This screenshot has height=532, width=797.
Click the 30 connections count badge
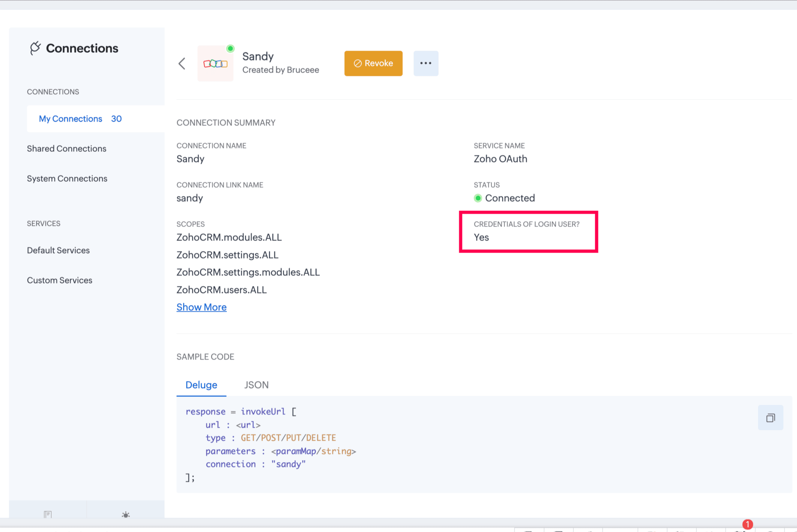point(116,119)
